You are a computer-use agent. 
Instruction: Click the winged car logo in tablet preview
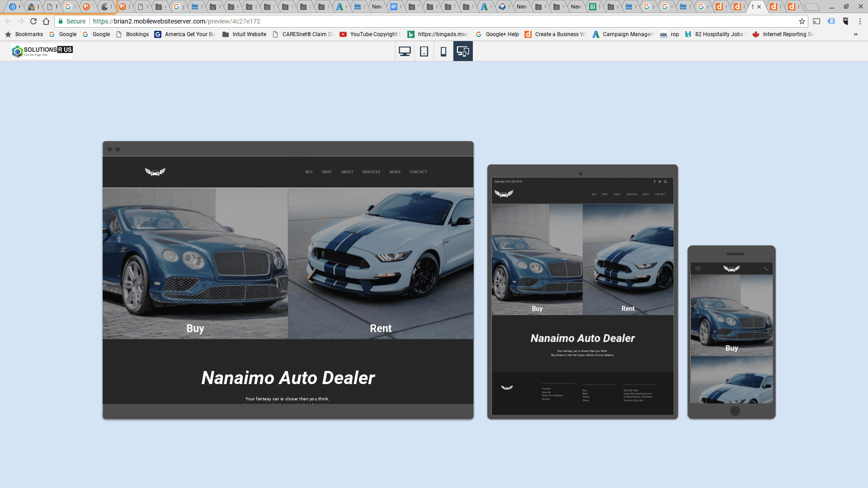coord(504,194)
